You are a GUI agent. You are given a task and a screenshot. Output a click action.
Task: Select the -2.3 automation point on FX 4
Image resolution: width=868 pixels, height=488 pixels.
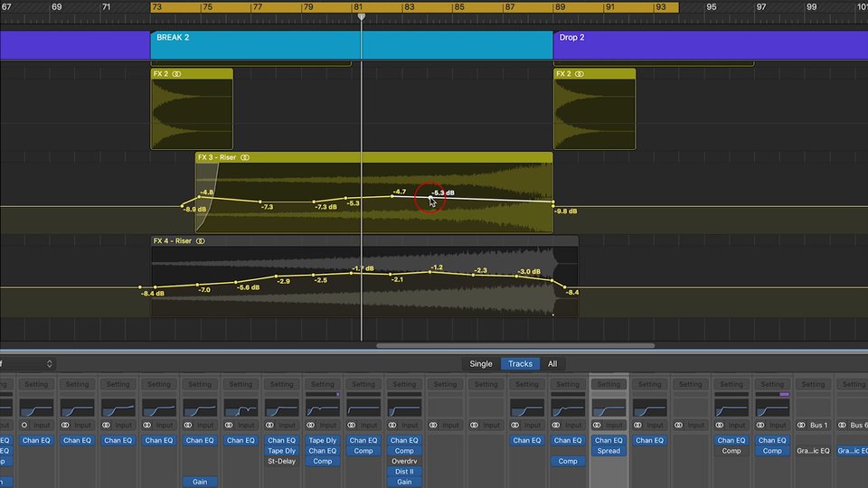473,275
